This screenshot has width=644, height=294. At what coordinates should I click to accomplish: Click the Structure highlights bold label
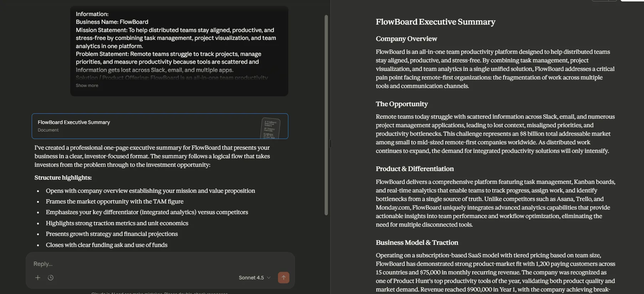click(x=63, y=177)
